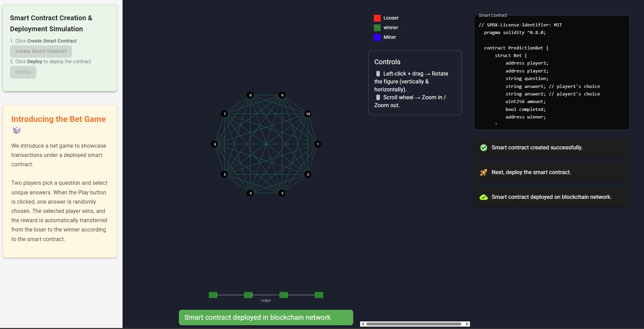Click node 1 on the network graph

click(x=318, y=144)
